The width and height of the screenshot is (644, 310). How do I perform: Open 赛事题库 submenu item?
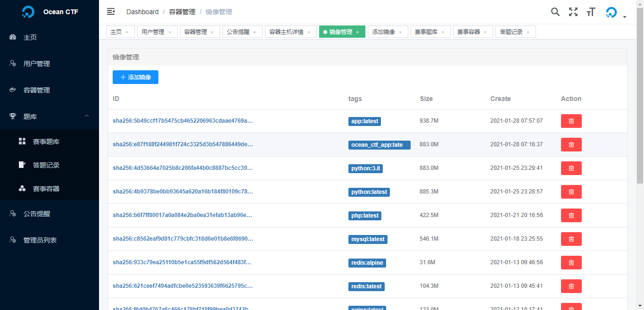point(50,142)
